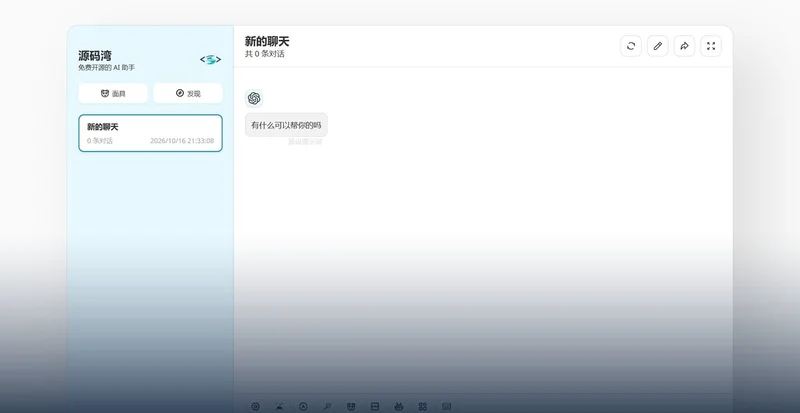Click the mask face icon in bottom toolbar
Viewport: 800px width, 413px height.
(351, 406)
